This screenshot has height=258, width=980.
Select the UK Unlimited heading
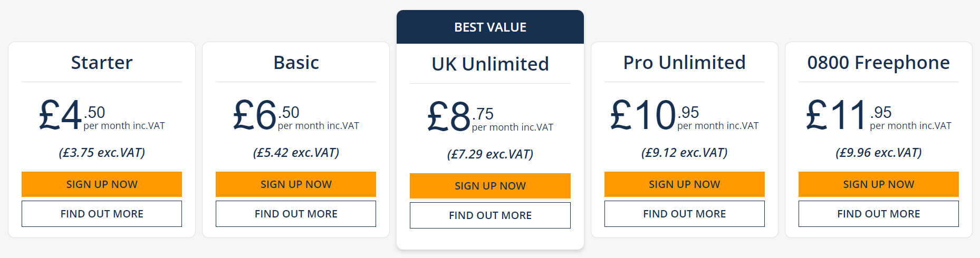point(490,64)
